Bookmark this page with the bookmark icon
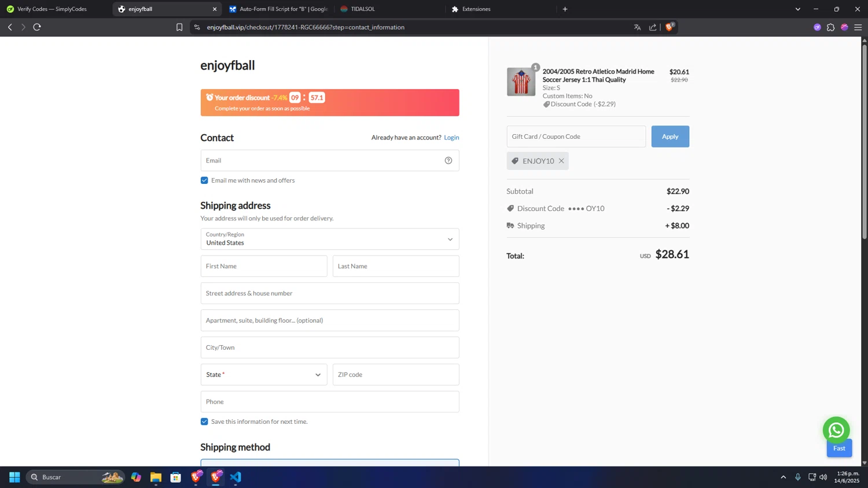The width and height of the screenshot is (868, 488). (x=179, y=27)
